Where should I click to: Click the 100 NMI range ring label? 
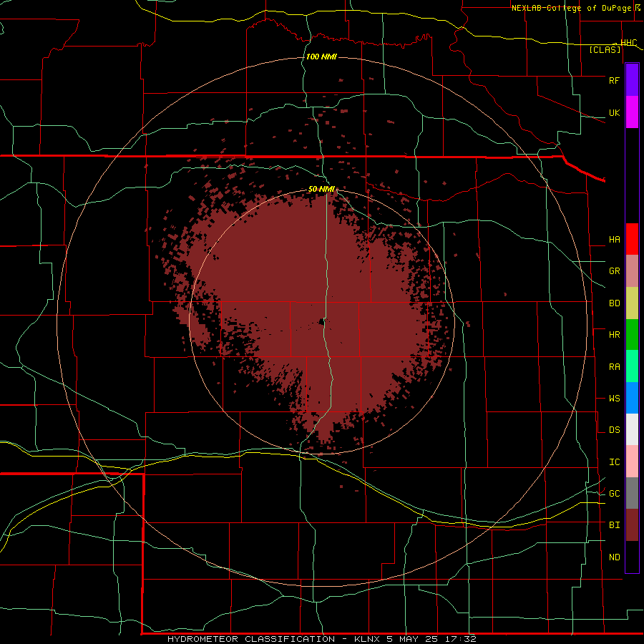tap(321, 57)
